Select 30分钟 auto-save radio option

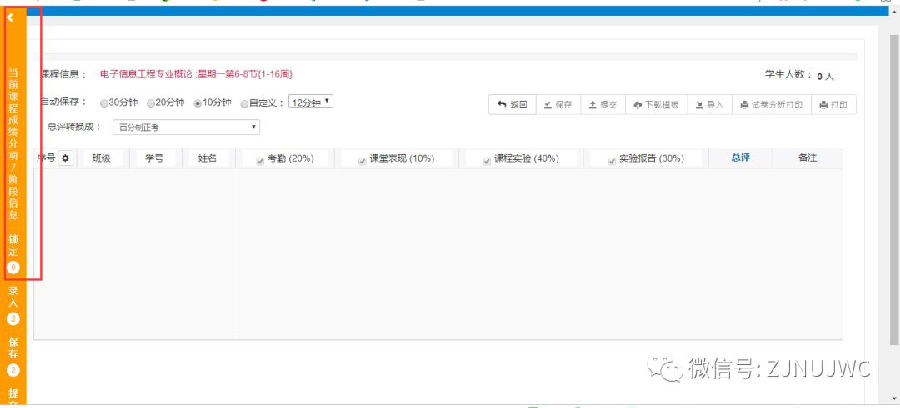tap(104, 103)
